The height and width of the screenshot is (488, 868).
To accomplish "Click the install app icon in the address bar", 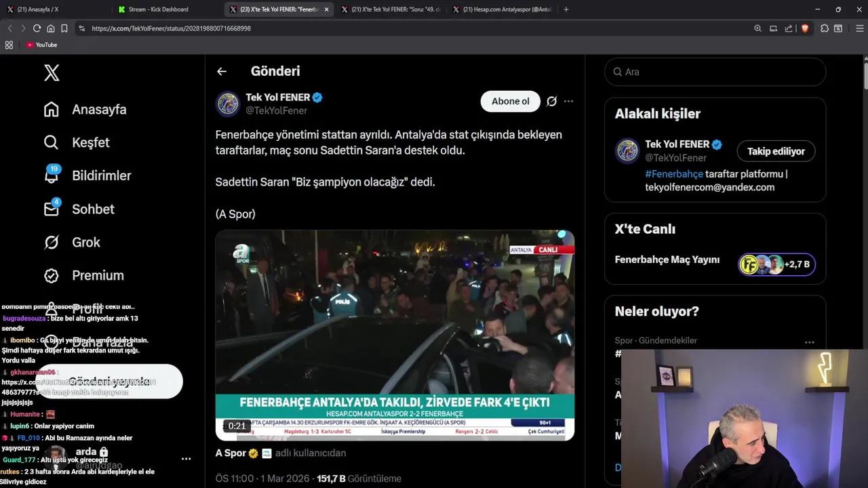I will click(773, 28).
